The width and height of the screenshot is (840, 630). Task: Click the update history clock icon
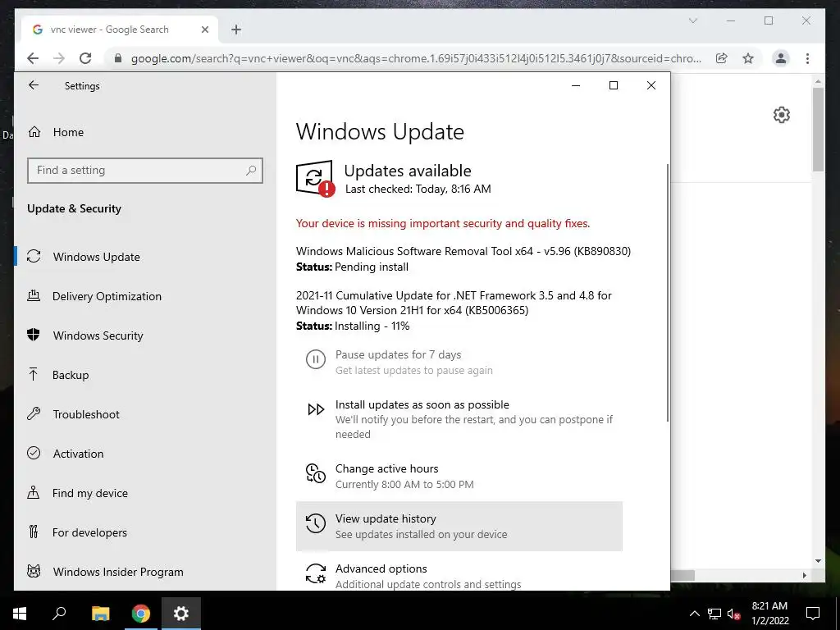[x=316, y=523]
